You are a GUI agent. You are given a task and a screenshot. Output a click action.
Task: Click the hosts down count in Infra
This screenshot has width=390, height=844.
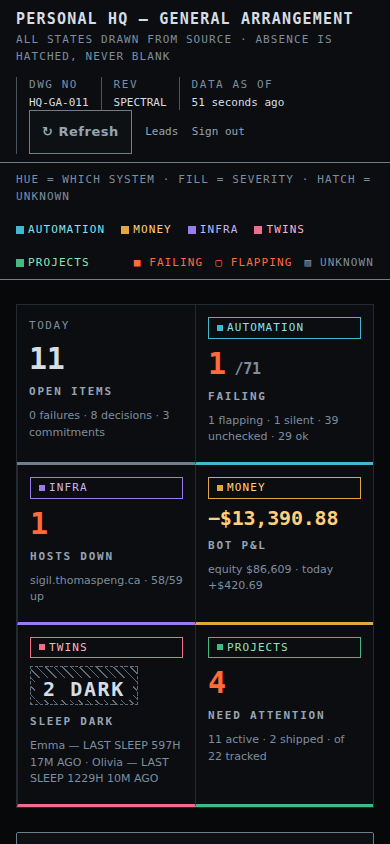(x=39, y=524)
